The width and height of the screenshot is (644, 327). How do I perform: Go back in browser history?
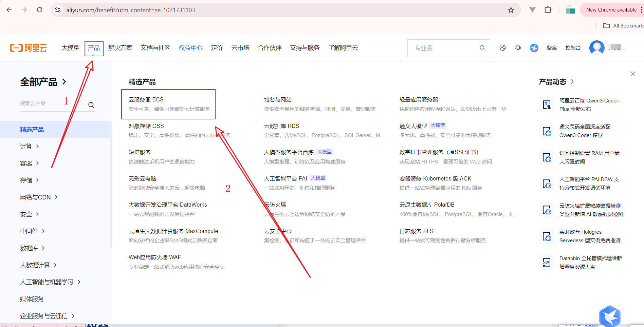9,10
